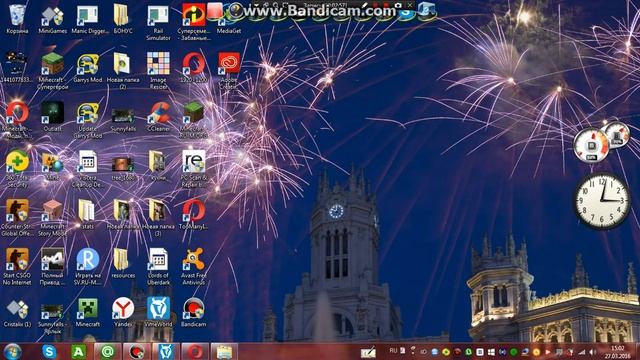The width and height of the screenshot is (640, 360).
Task: Launch Image Resizer from the desktop
Action: pos(158,71)
